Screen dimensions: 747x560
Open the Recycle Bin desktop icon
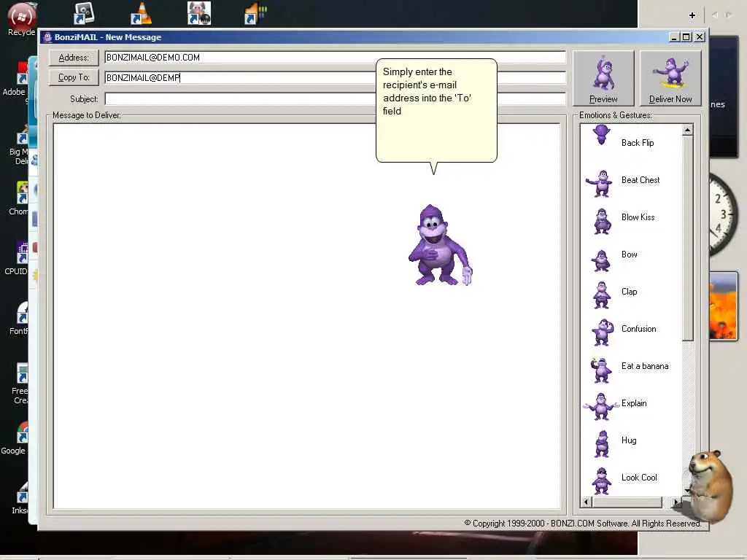[x=21, y=19]
